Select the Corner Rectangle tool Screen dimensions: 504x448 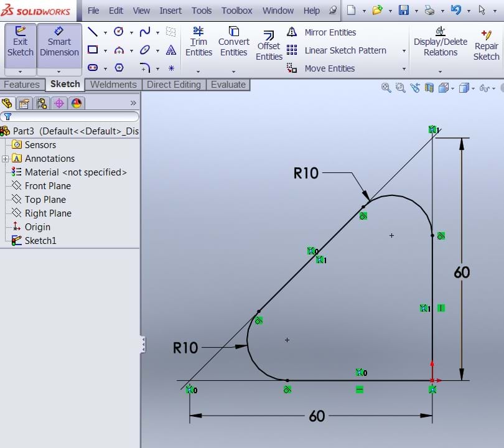click(93, 50)
